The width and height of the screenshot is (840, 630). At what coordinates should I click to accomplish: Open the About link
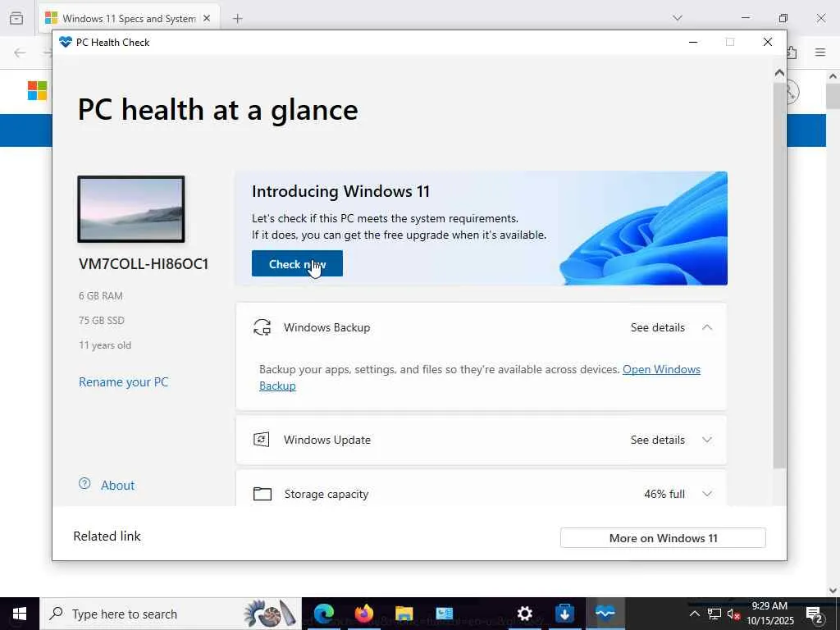click(x=118, y=486)
